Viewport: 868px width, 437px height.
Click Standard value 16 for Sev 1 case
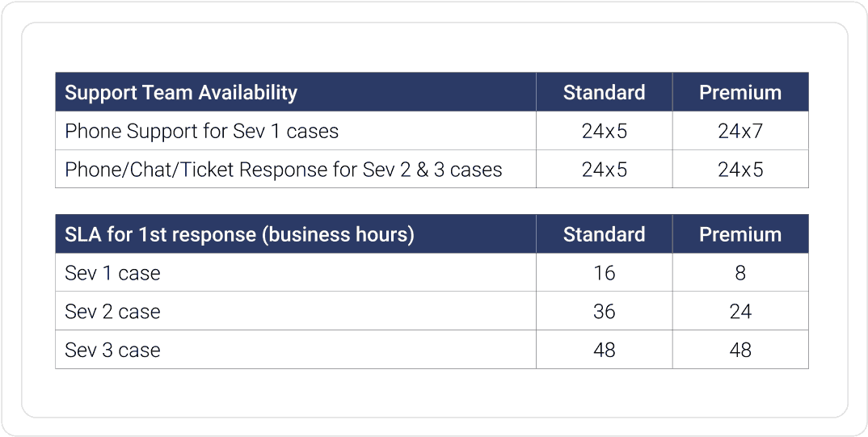pyautogui.click(x=604, y=273)
